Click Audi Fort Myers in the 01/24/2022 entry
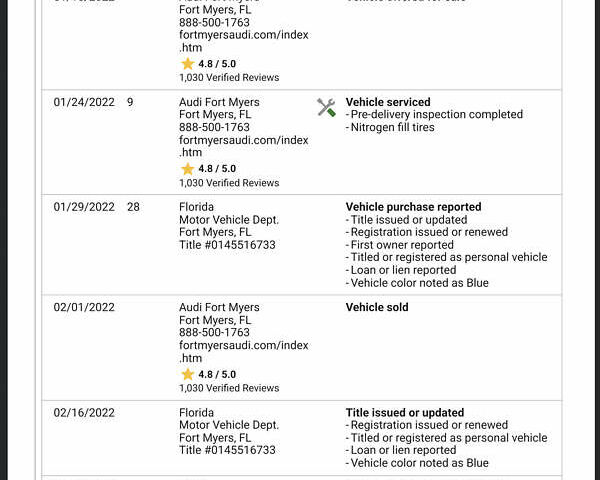Screen dimensions: 600x480 (219, 102)
